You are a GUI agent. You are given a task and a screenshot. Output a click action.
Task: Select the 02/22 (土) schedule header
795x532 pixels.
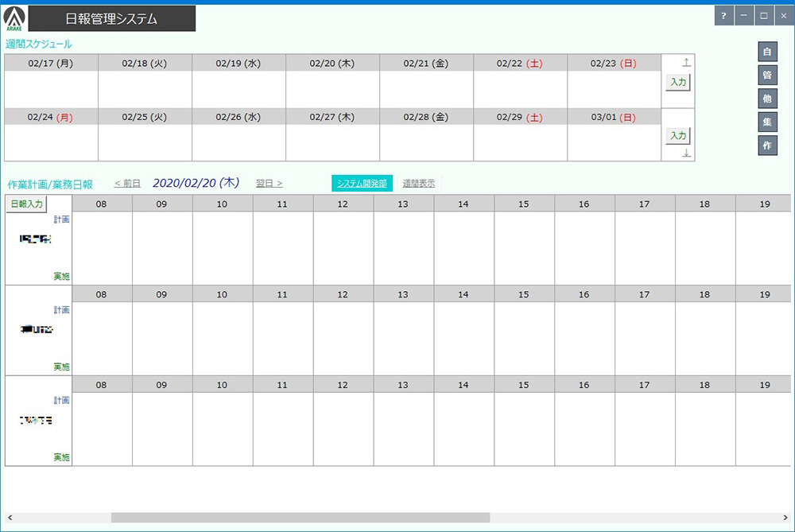point(520,64)
